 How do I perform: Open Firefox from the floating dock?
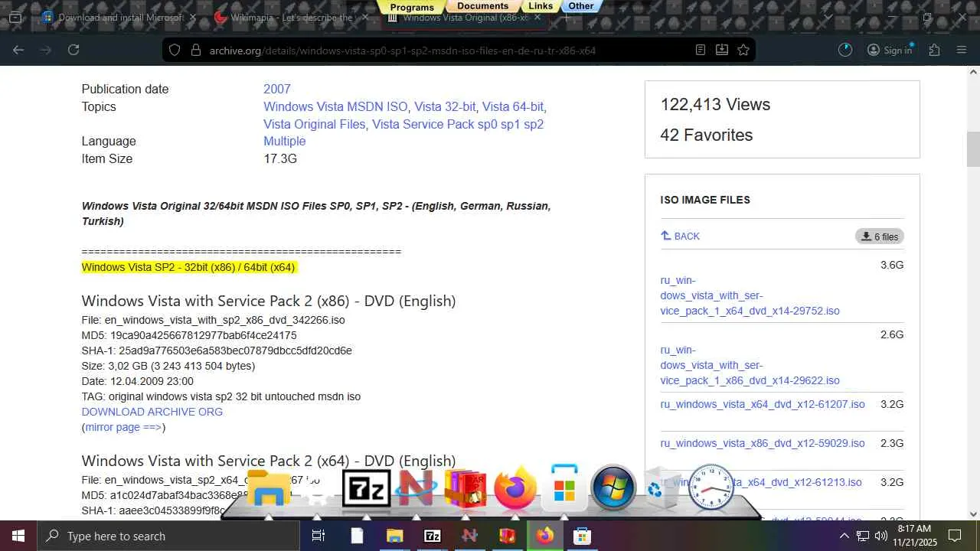coord(514,488)
